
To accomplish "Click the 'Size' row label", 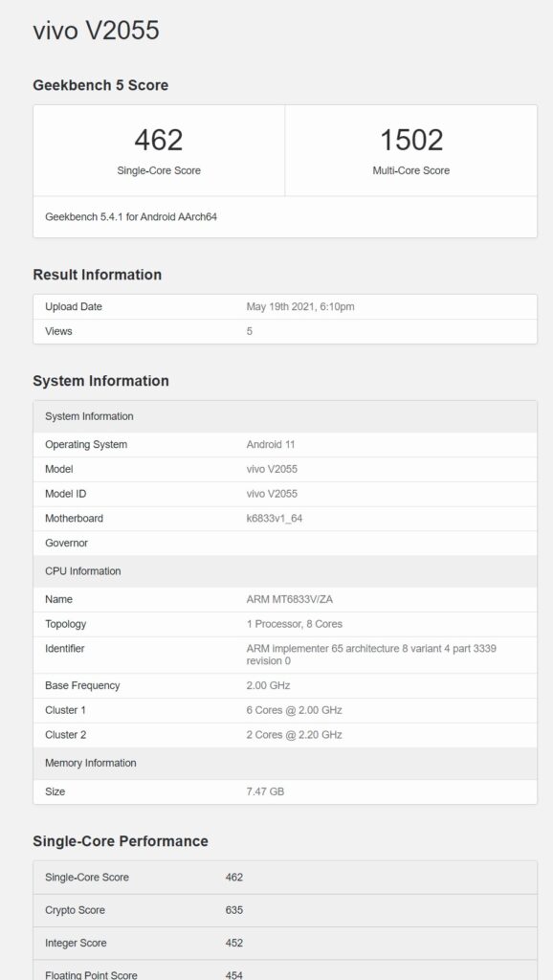I will [x=55, y=791].
